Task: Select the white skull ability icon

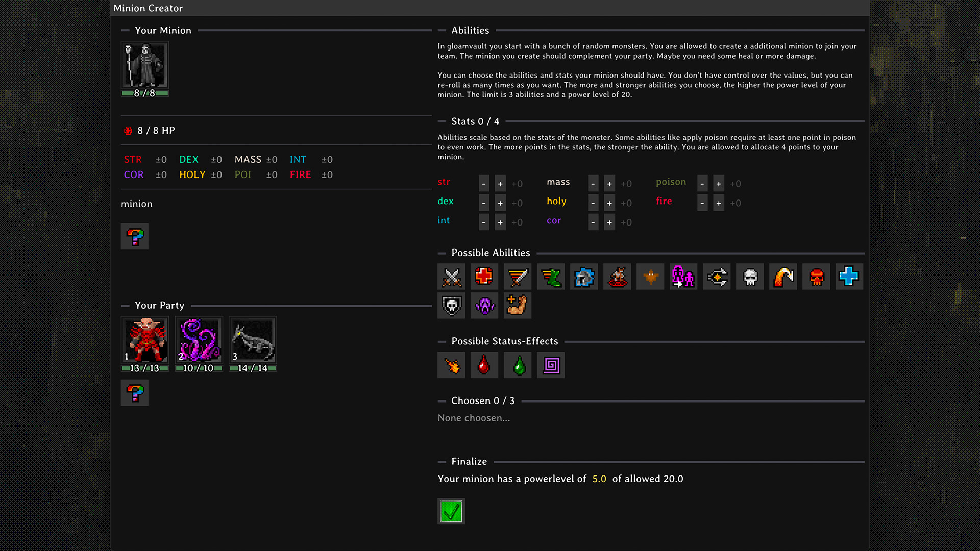Action: [749, 277]
